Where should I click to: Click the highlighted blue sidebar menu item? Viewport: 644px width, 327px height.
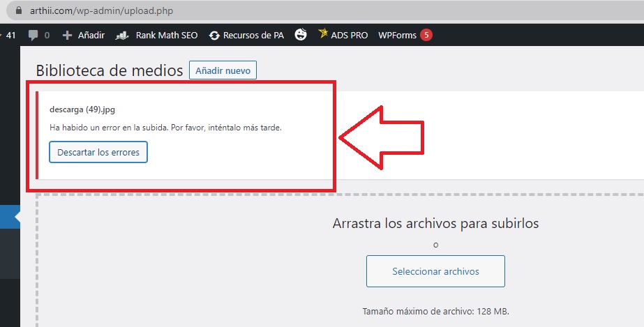pos(10,217)
